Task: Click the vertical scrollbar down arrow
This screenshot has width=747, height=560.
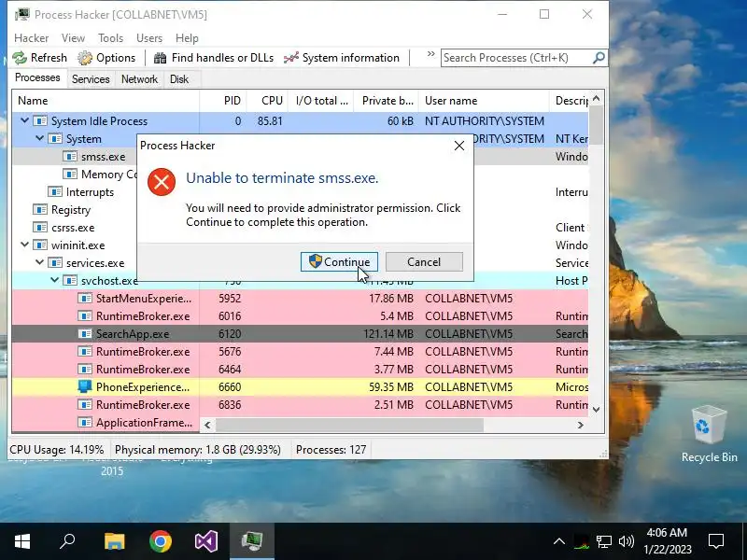Action: (596, 410)
